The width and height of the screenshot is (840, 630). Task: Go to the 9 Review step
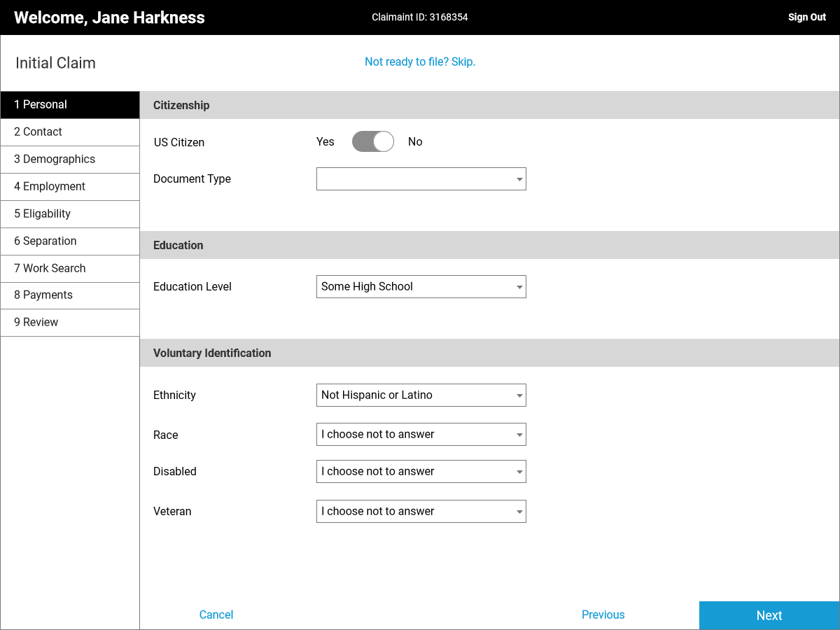pos(70,323)
